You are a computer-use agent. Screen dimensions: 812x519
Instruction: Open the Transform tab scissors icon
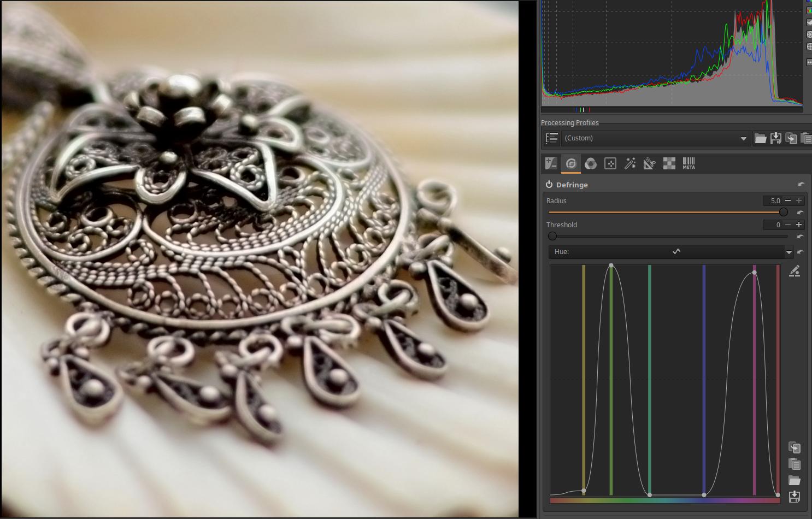click(649, 163)
